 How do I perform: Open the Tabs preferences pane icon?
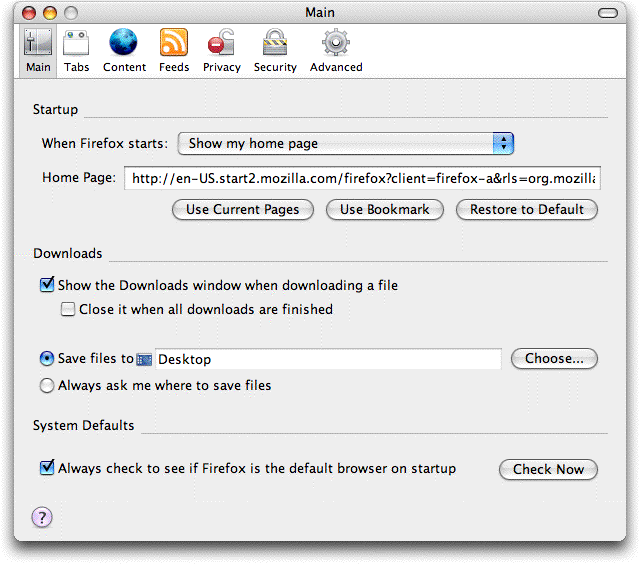click(x=76, y=43)
